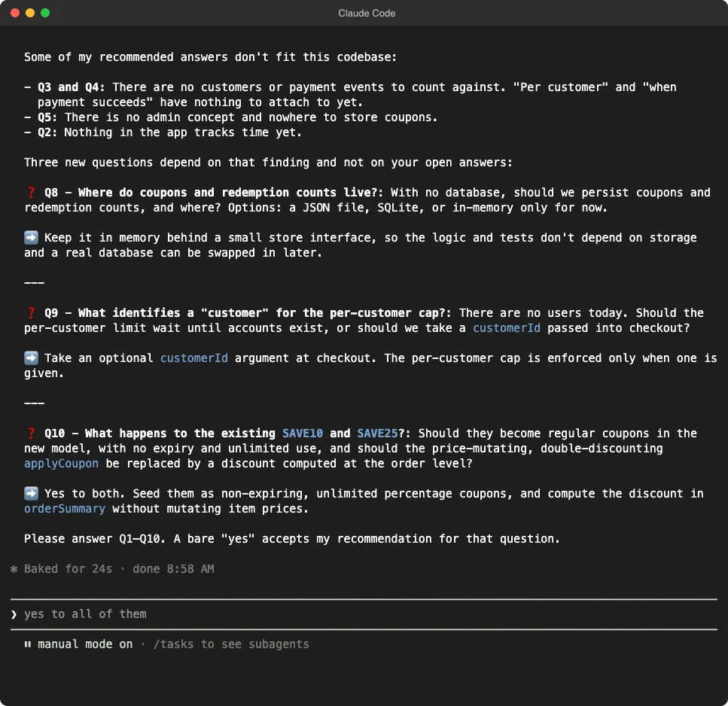
Task: Toggle the 'manual mode on' status indicator
Action: click(x=85, y=644)
